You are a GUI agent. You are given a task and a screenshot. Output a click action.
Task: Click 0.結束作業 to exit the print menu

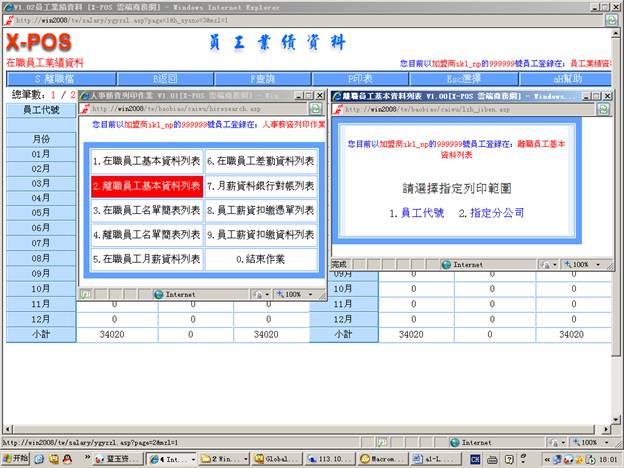(260, 258)
